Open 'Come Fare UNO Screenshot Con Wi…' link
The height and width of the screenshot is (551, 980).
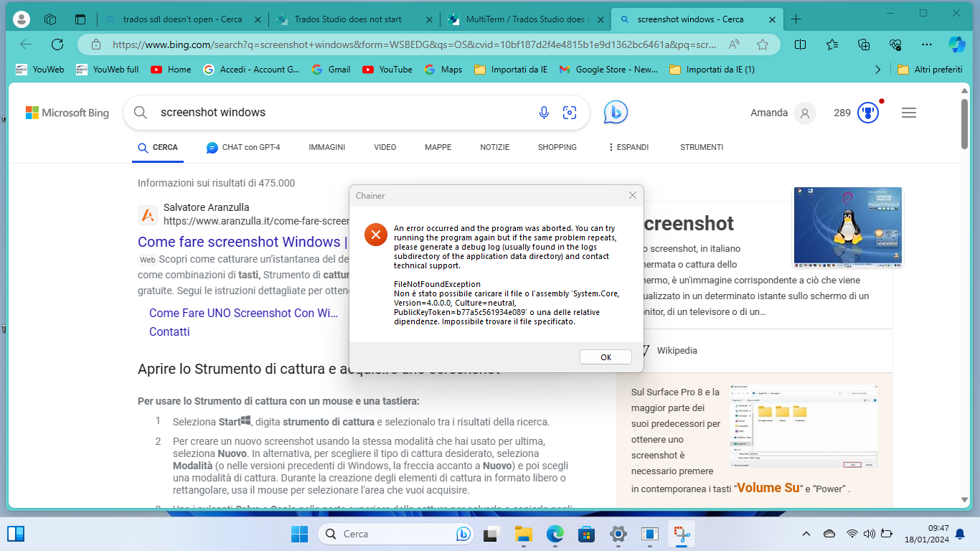click(x=243, y=313)
